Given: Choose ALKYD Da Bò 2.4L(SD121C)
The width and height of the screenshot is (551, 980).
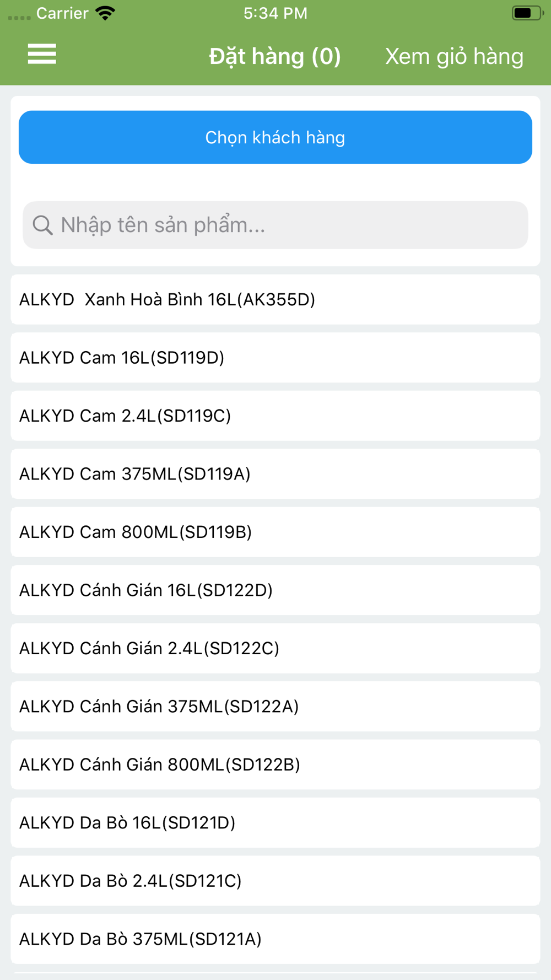Looking at the screenshot, I should [275, 881].
